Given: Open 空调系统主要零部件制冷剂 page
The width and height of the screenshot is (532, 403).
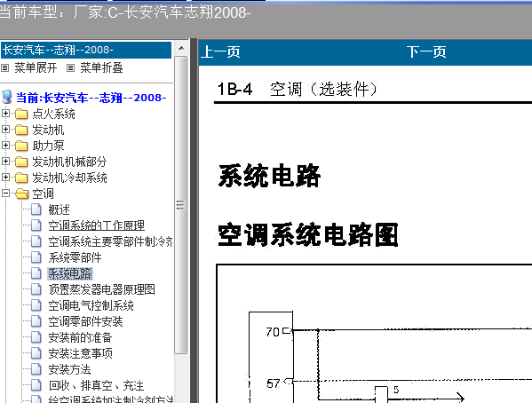Looking at the screenshot, I should click(110, 241).
